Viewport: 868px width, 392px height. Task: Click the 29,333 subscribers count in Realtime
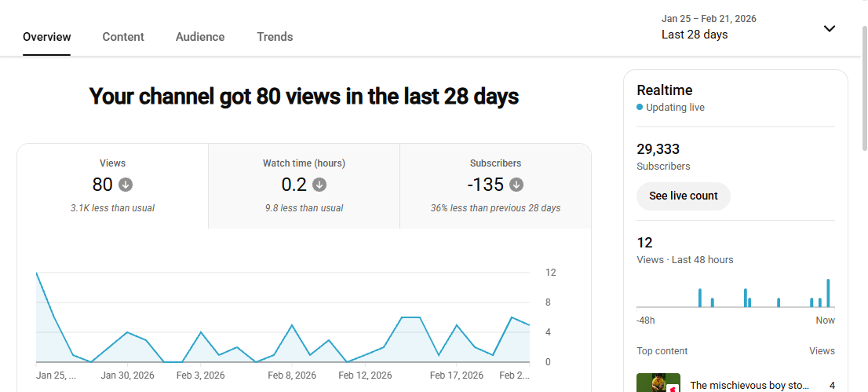[658, 149]
